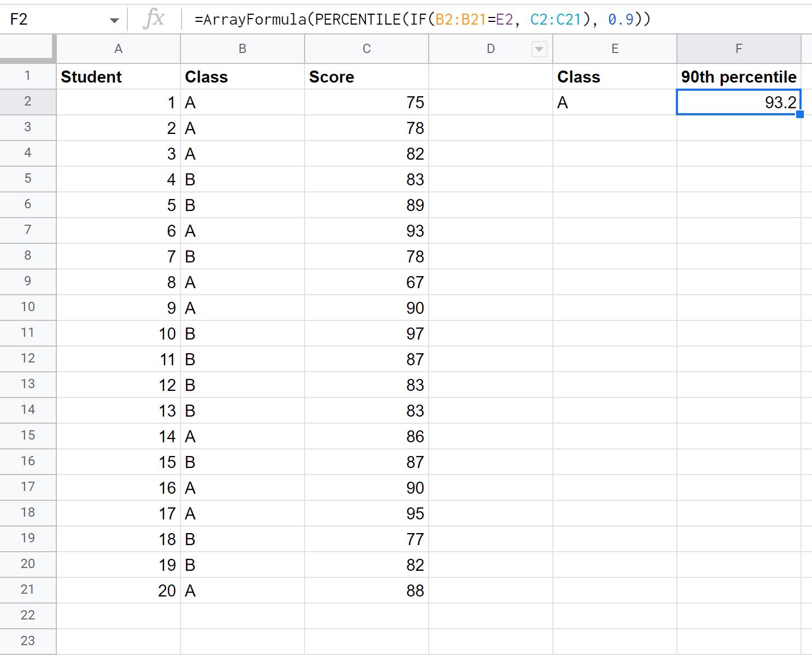
Task: Select column F header
Action: coord(739,49)
